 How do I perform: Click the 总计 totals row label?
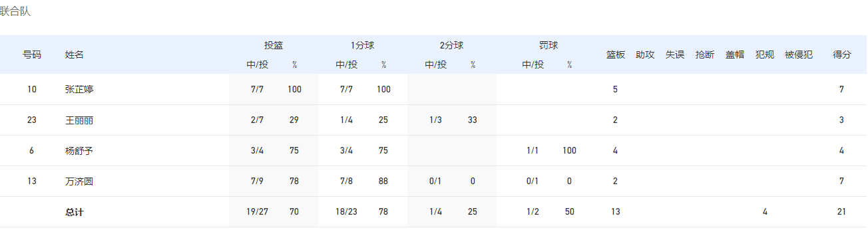pyautogui.click(x=75, y=212)
